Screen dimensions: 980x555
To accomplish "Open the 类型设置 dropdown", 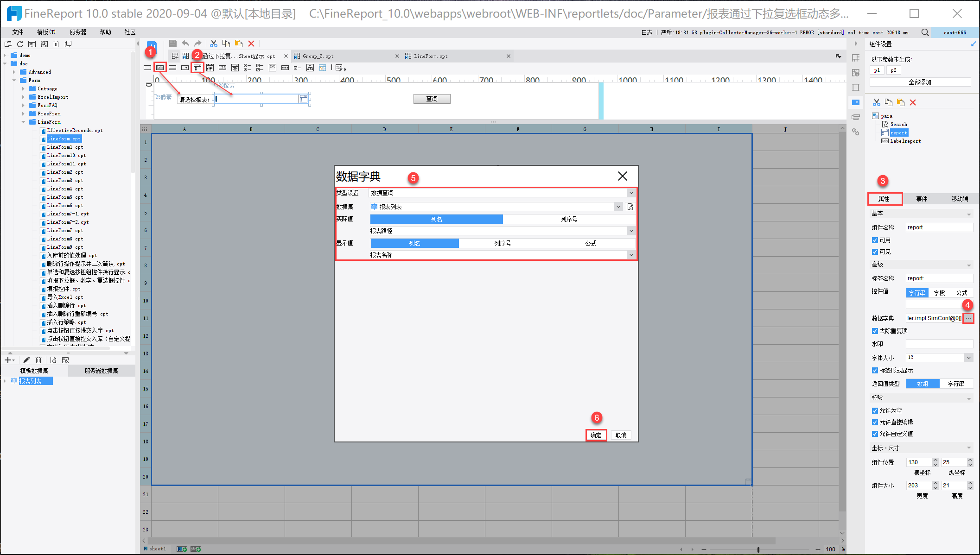I will [631, 193].
